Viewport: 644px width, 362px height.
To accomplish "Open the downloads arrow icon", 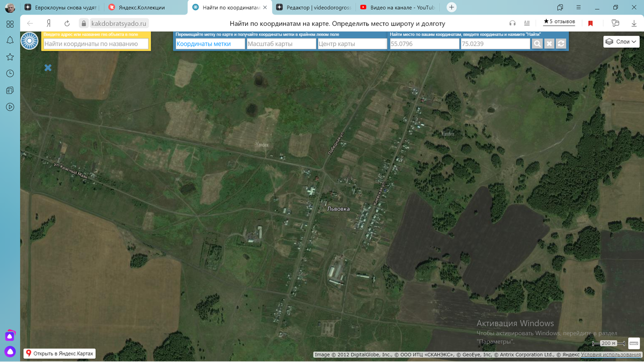I will (634, 24).
